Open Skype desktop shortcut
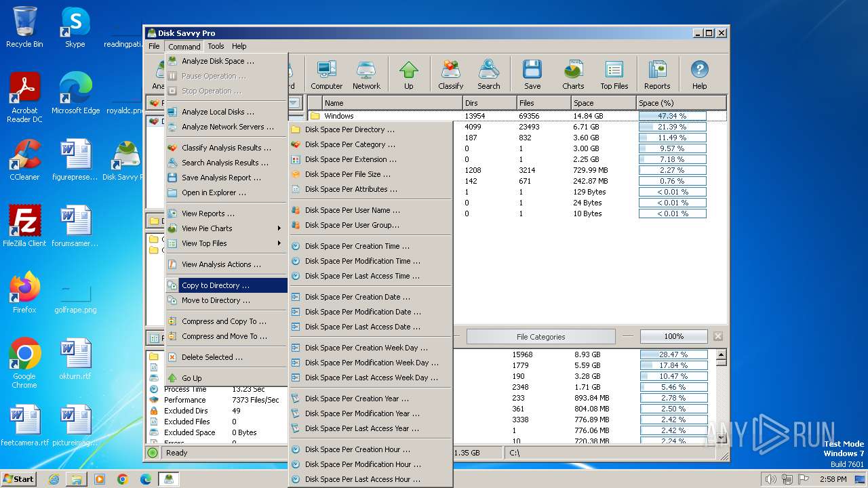Screen dimensions: 868x488 point(75,28)
